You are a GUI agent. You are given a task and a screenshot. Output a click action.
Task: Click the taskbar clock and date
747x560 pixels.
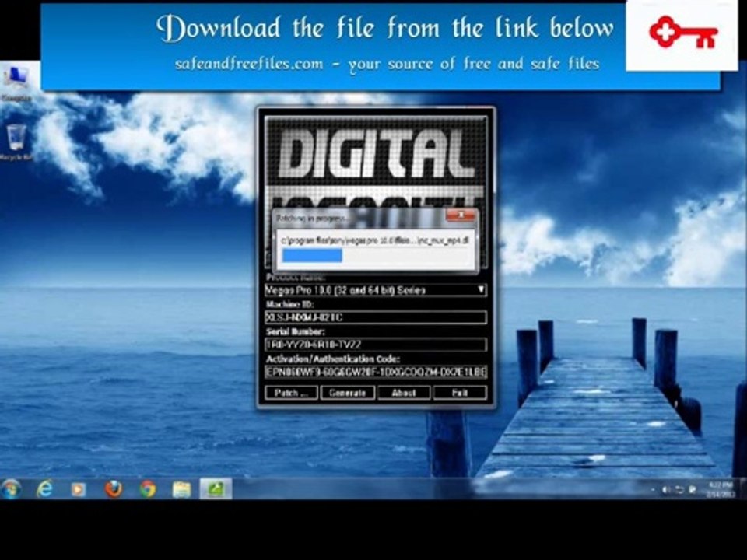(x=720, y=489)
